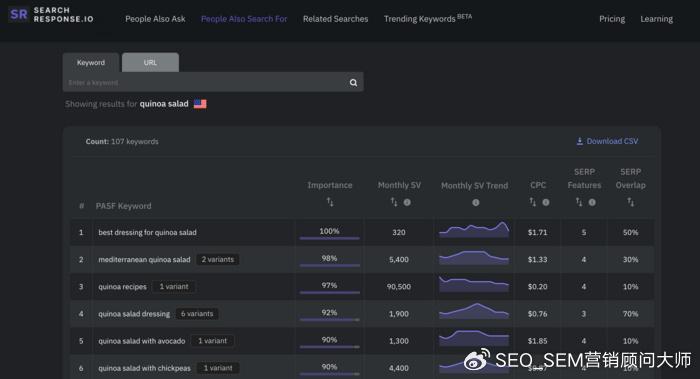Image resolution: width=700 pixels, height=379 pixels.
Task: Click monthly SV value 5,400
Action: (399, 259)
